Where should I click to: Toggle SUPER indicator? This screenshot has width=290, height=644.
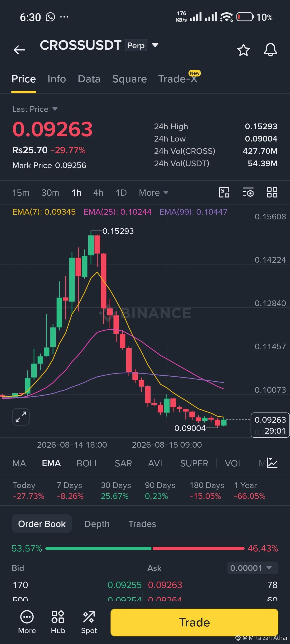pyautogui.click(x=194, y=463)
